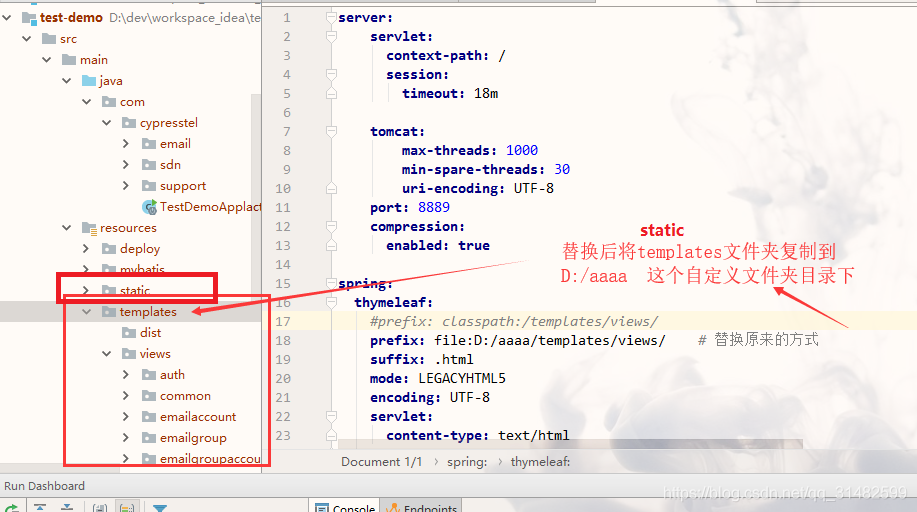This screenshot has height=512, width=917.
Task: Toggle the highlighted grouping button in Run Dashboard
Action: [127, 508]
